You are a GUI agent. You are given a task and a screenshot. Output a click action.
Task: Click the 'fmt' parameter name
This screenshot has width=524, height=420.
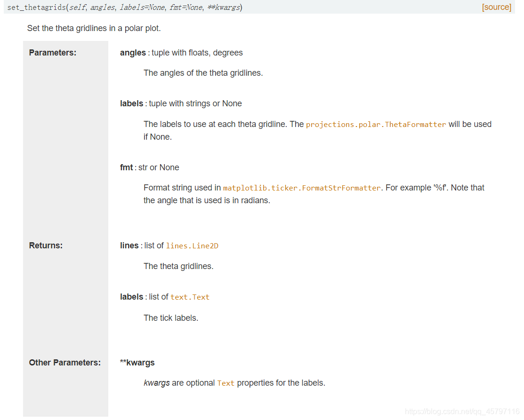(126, 167)
